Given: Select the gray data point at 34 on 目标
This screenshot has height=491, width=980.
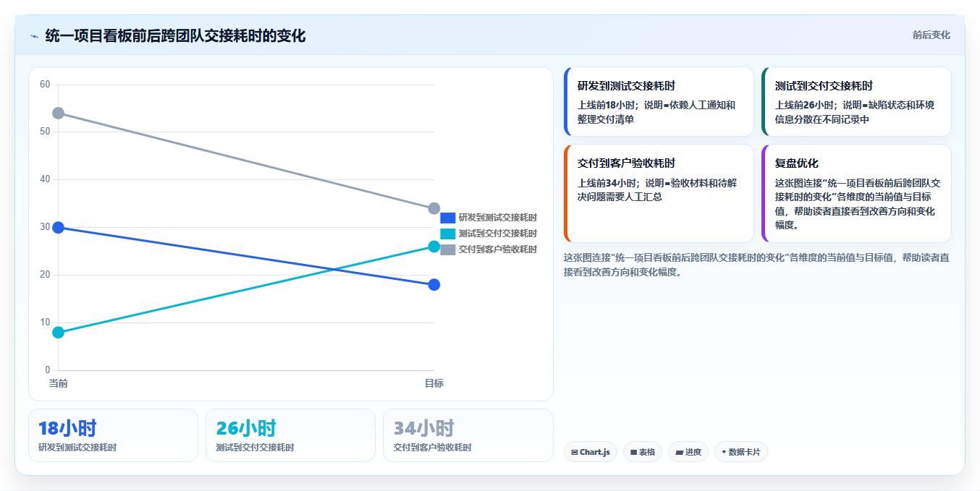Looking at the screenshot, I should point(434,208).
